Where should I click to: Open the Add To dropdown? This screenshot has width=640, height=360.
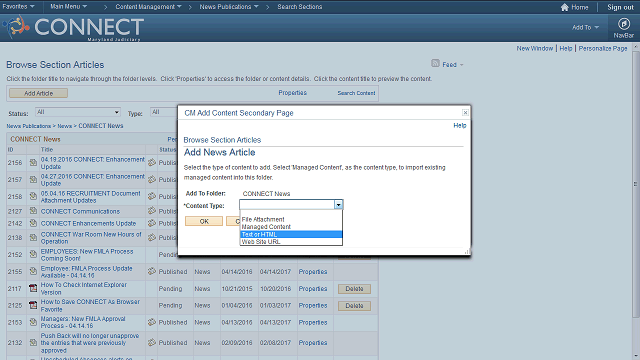(x=585, y=27)
